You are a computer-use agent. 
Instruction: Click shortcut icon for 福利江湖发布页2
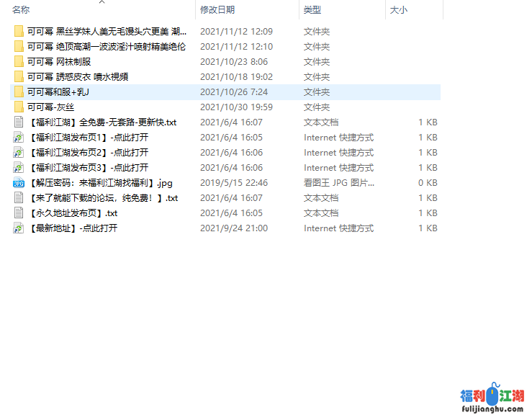coord(19,153)
